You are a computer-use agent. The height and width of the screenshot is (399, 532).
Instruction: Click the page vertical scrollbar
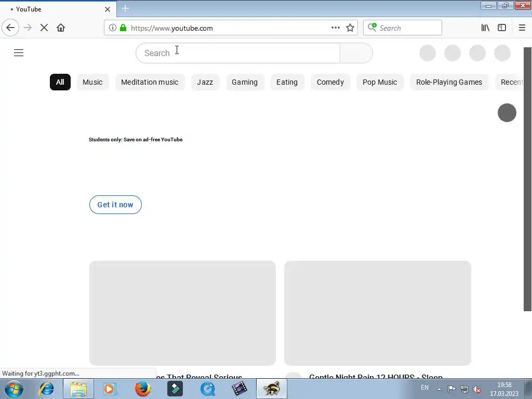(x=528, y=179)
